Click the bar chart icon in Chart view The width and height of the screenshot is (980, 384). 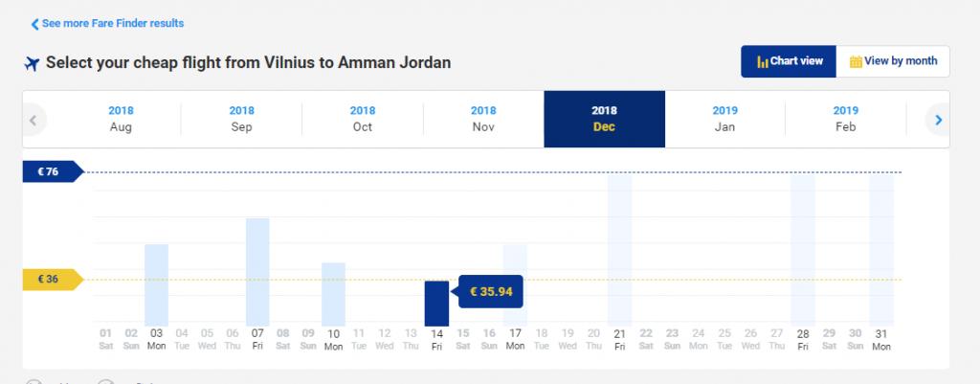tap(763, 61)
